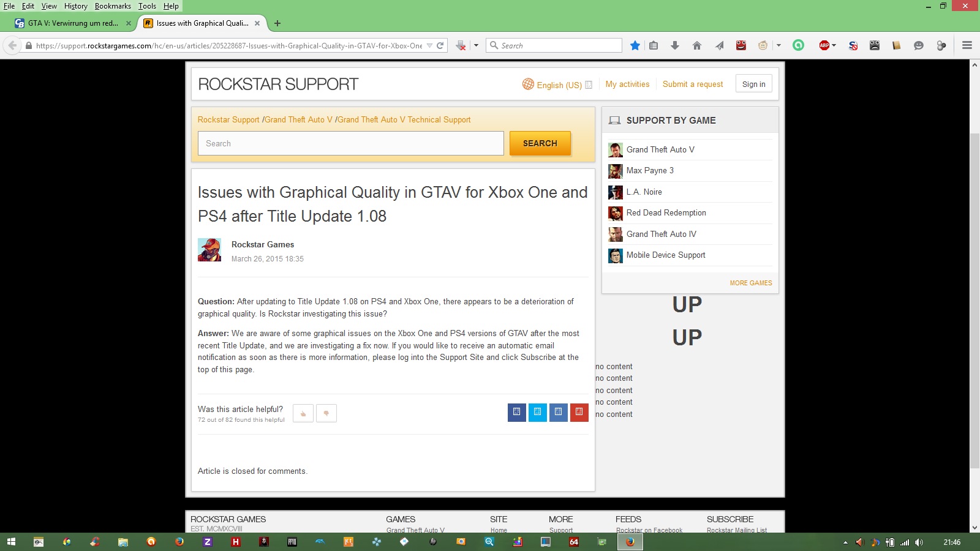The width and height of the screenshot is (980, 551).
Task: Click the red smiling face extension icon
Action: 741,45
